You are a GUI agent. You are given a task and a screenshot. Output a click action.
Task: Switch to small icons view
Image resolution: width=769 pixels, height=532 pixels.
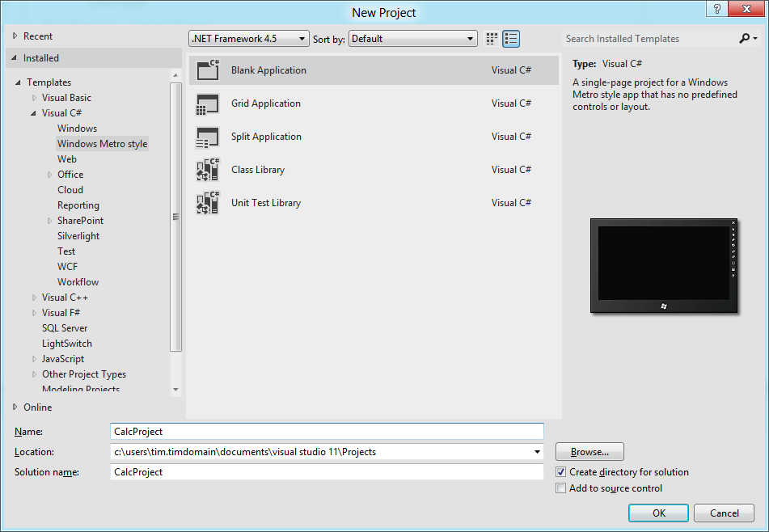(492, 39)
